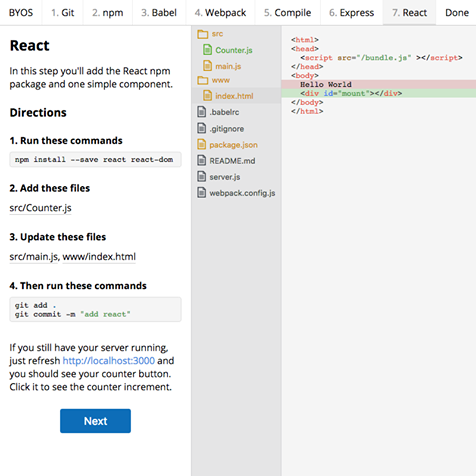
Task: Open the 4. Webpack tab
Action: tap(220, 13)
